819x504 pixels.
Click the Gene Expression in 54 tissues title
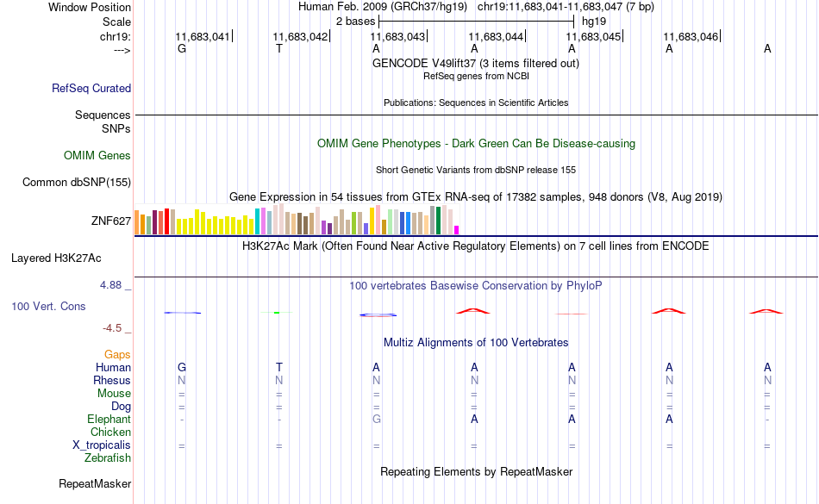coord(476,197)
